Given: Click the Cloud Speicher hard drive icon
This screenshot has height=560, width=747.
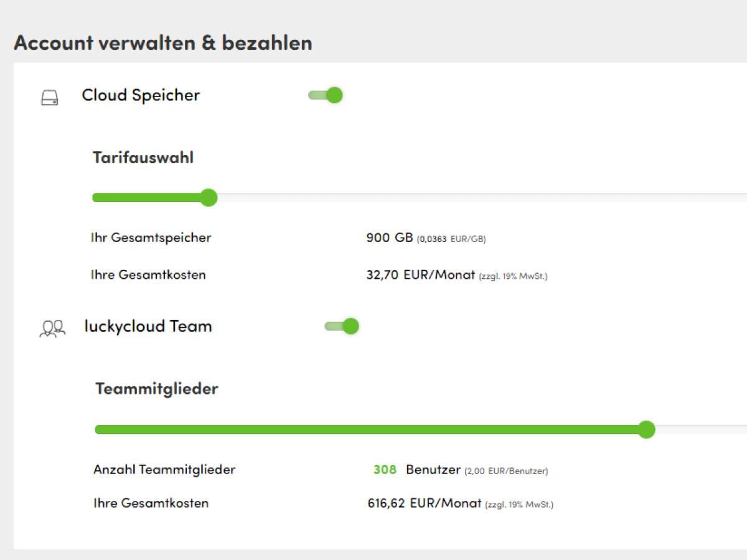Looking at the screenshot, I should tap(49, 98).
